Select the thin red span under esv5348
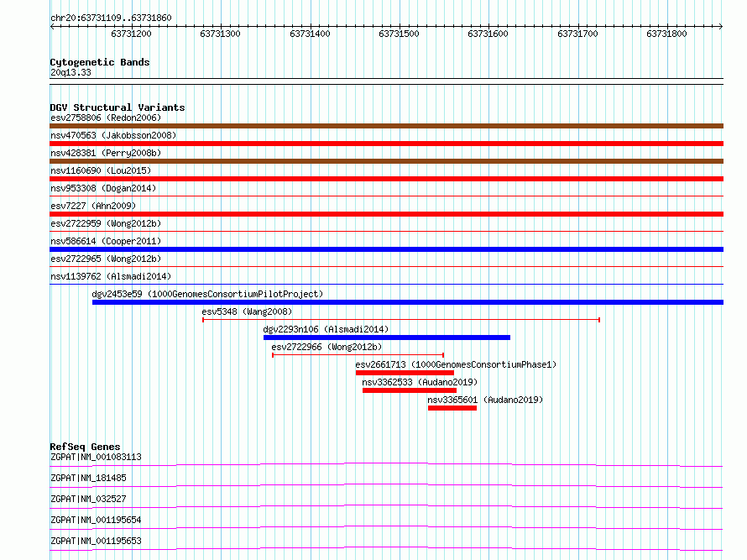Viewport: 747px width, 560px height. pyautogui.click(x=401, y=320)
